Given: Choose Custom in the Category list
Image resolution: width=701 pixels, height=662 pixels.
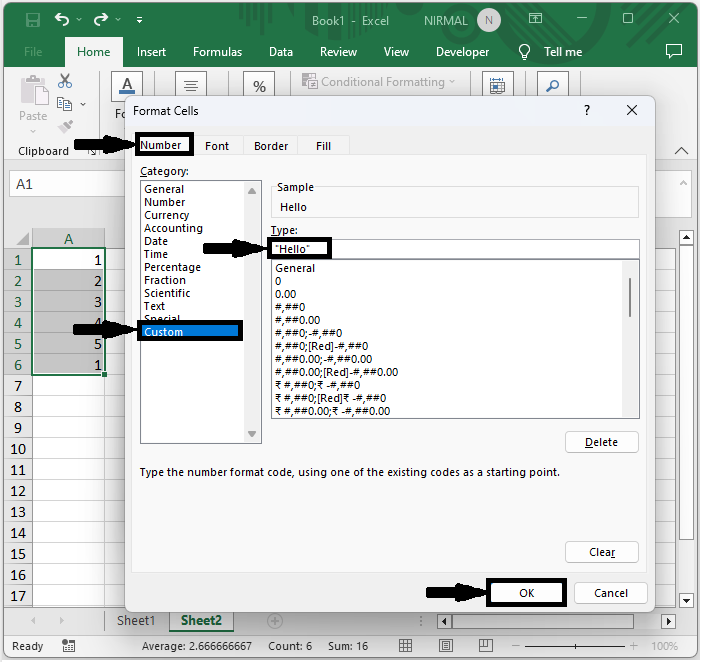Looking at the screenshot, I should [x=190, y=331].
